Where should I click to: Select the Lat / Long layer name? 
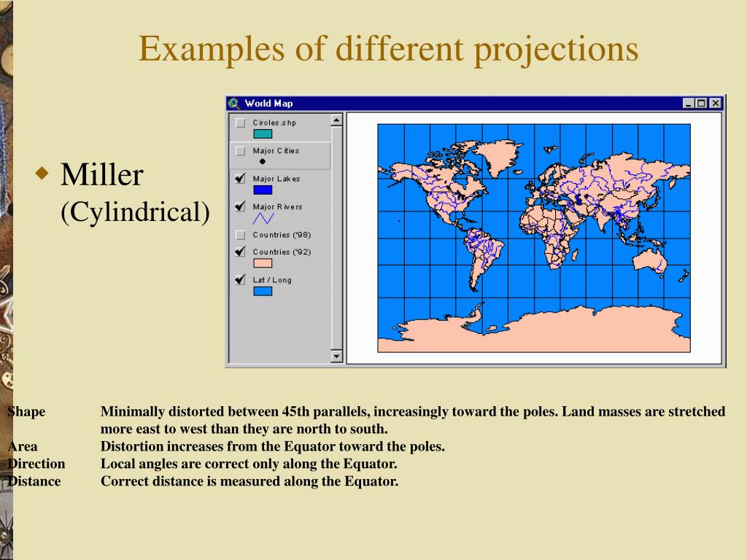[x=272, y=280]
